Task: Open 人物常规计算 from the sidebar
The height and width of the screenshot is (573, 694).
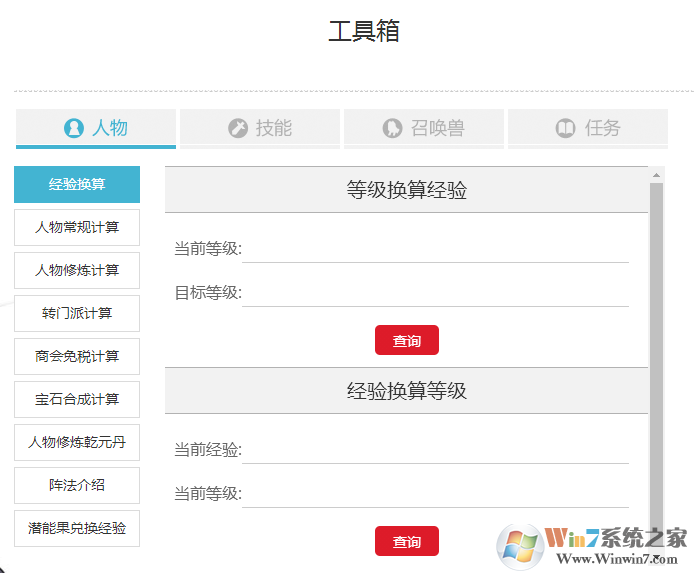Action: (77, 227)
